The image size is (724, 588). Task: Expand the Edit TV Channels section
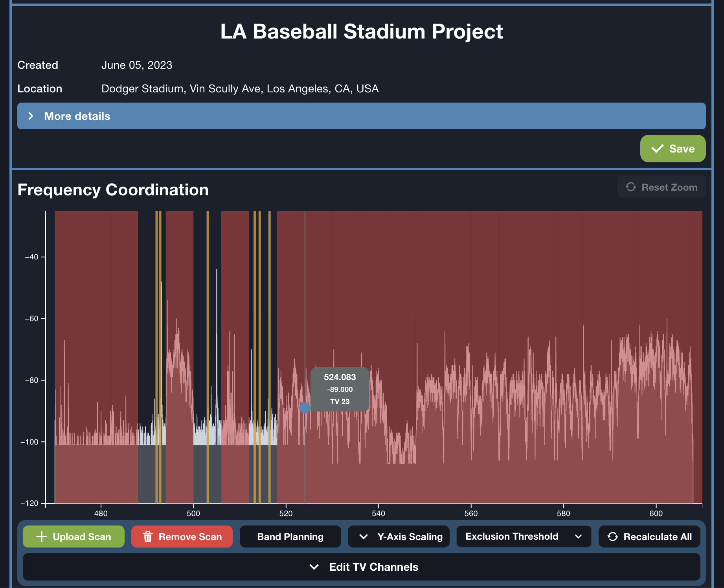(x=373, y=567)
